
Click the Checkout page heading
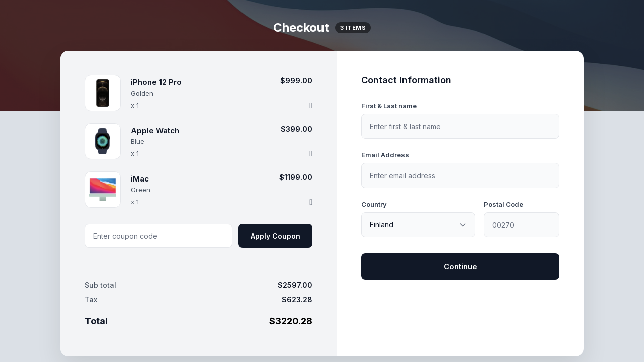click(x=301, y=28)
